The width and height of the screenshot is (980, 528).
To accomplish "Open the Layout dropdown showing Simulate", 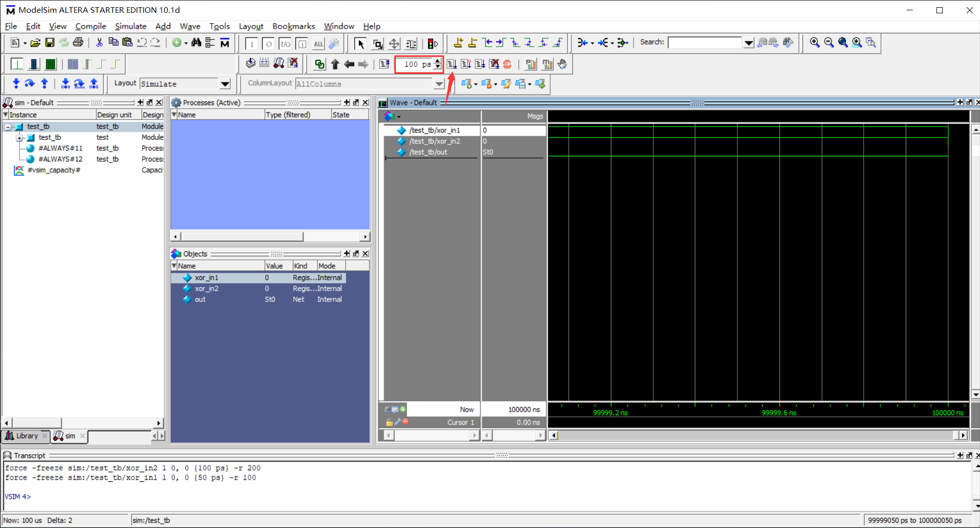I will [225, 84].
